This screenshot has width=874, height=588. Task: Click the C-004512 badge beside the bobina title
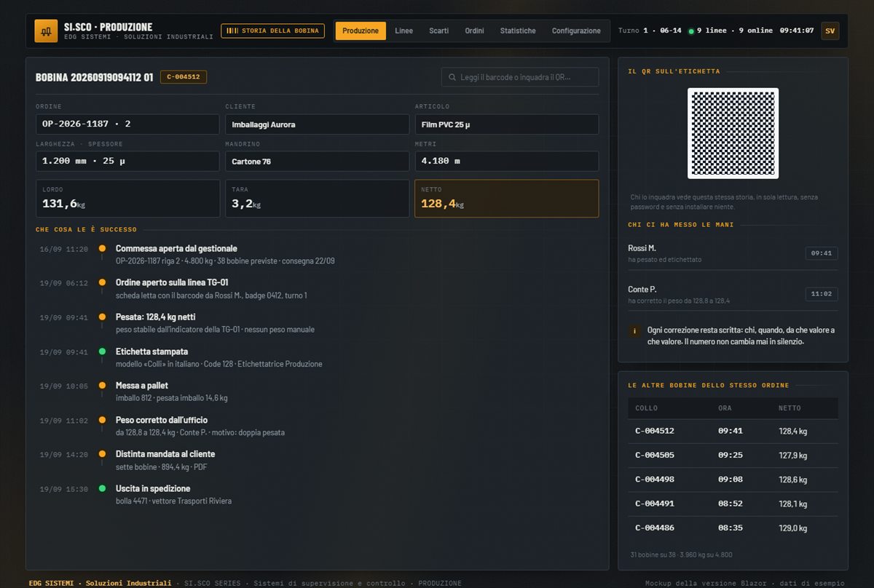tap(184, 77)
